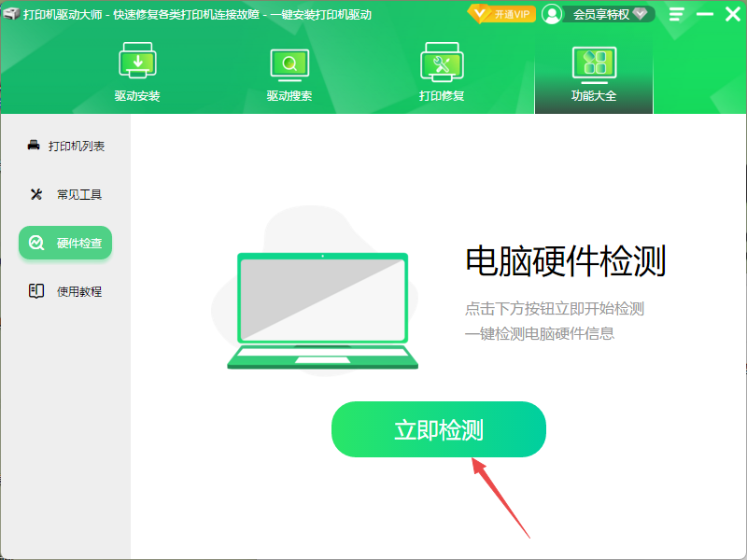Screen dimensions: 747x560
Task: Click the 功能大全 features icon
Action: (x=593, y=62)
